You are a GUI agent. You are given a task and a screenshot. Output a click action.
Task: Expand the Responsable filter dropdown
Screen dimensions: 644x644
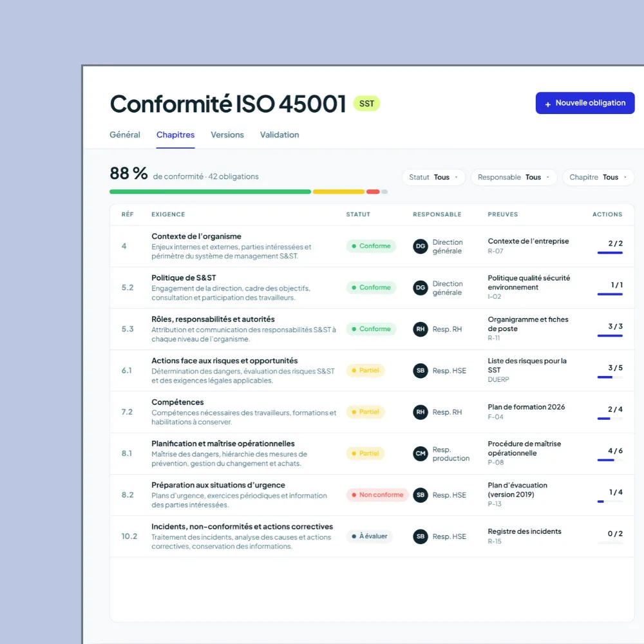[x=513, y=178]
